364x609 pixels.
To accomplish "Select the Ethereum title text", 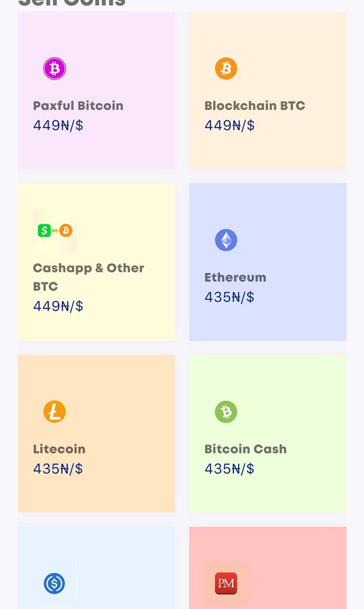I will [235, 277].
